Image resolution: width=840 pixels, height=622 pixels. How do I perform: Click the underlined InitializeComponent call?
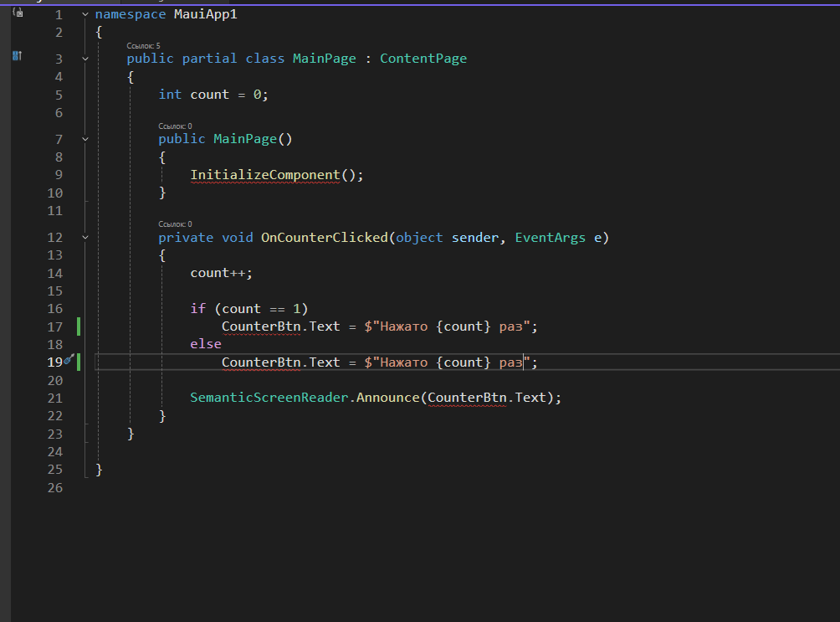[265, 175]
